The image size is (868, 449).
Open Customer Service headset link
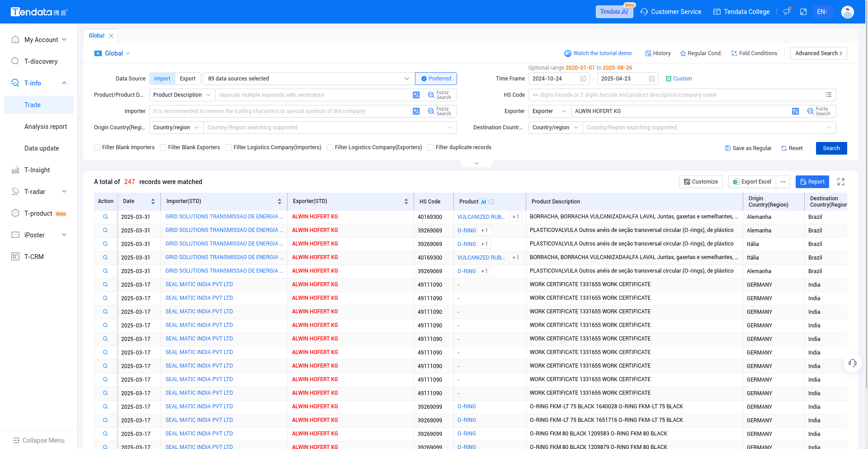pyautogui.click(x=671, y=12)
